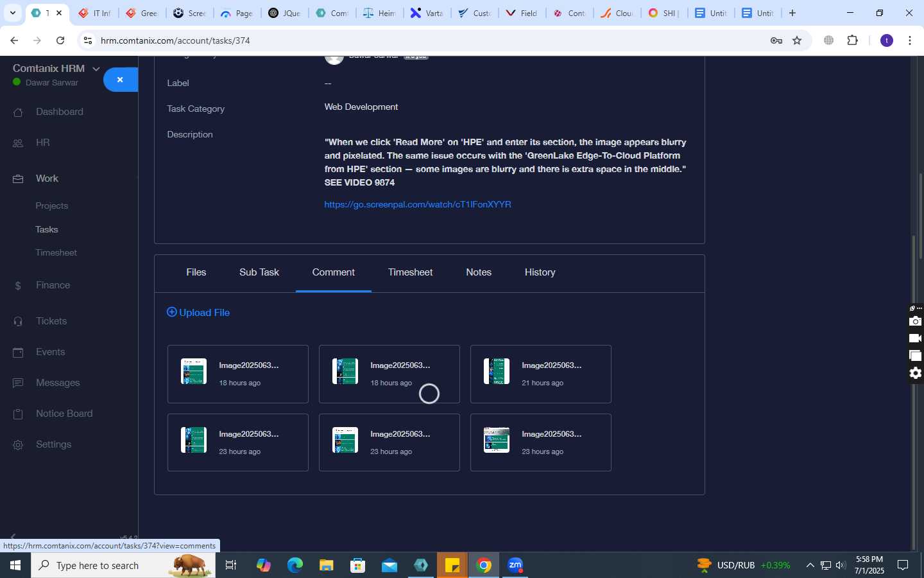
Task: Close the task panel with X button
Action: click(x=120, y=80)
